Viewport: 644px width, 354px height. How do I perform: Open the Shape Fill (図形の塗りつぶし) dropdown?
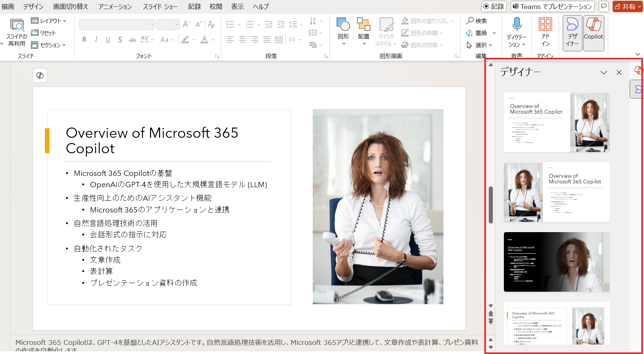[428, 21]
